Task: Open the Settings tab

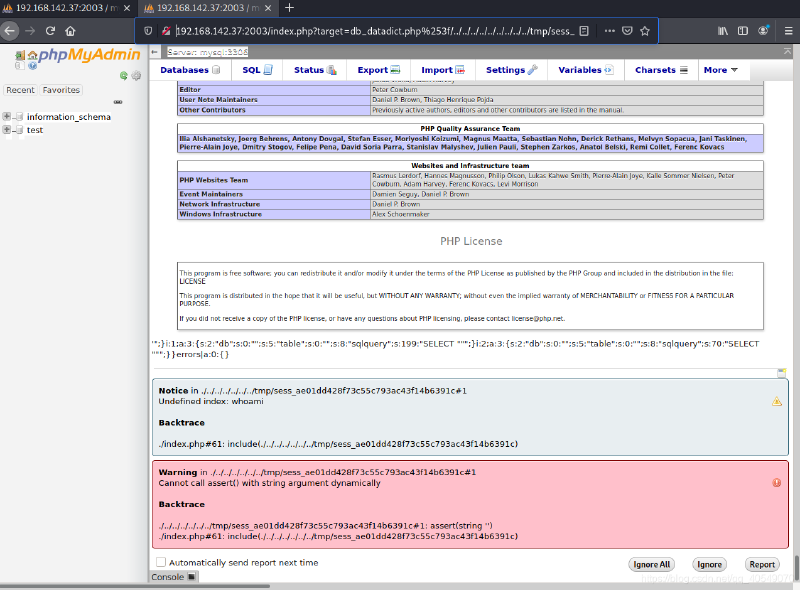Action: [511, 70]
